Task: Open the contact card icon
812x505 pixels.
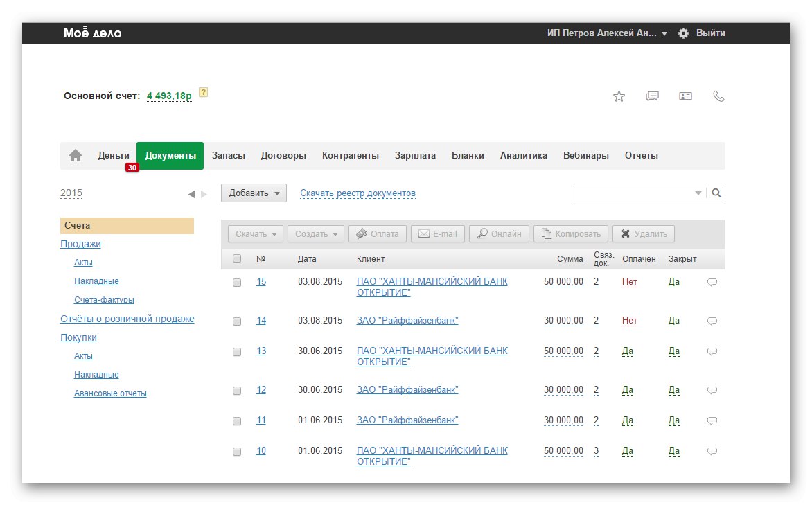Action: tap(685, 96)
